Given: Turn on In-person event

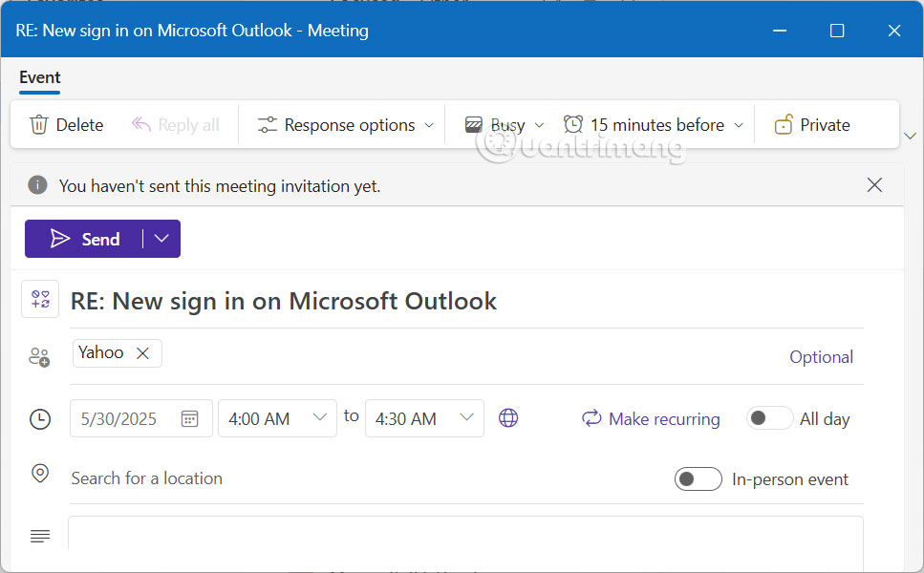Looking at the screenshot, I should click(x=698, y=478).
